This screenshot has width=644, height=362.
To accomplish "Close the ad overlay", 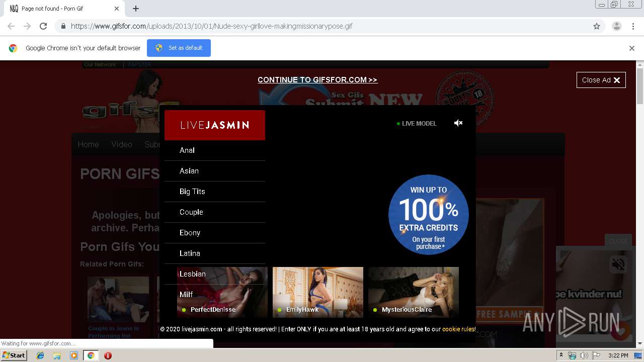I will pyautogui.click(x=601, y=80).
